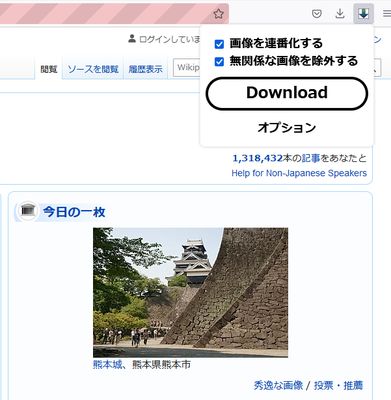Click the 1,318,432 article count link
This screenshot has width=391, height=400.
coord(257,158)
